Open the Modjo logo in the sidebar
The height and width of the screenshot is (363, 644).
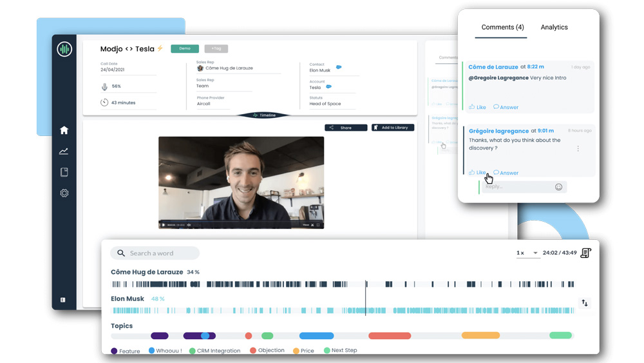tap(64, 50)
